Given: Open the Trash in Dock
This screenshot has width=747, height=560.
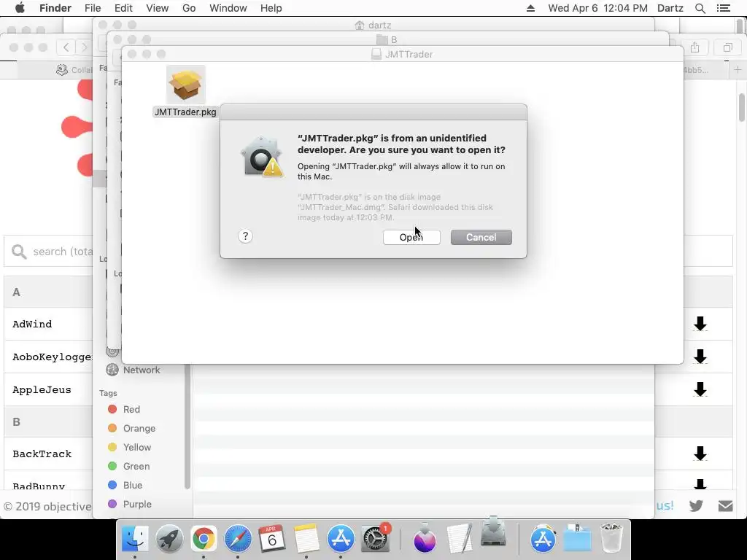Looking at the screenshot, I should pos(612,539).
